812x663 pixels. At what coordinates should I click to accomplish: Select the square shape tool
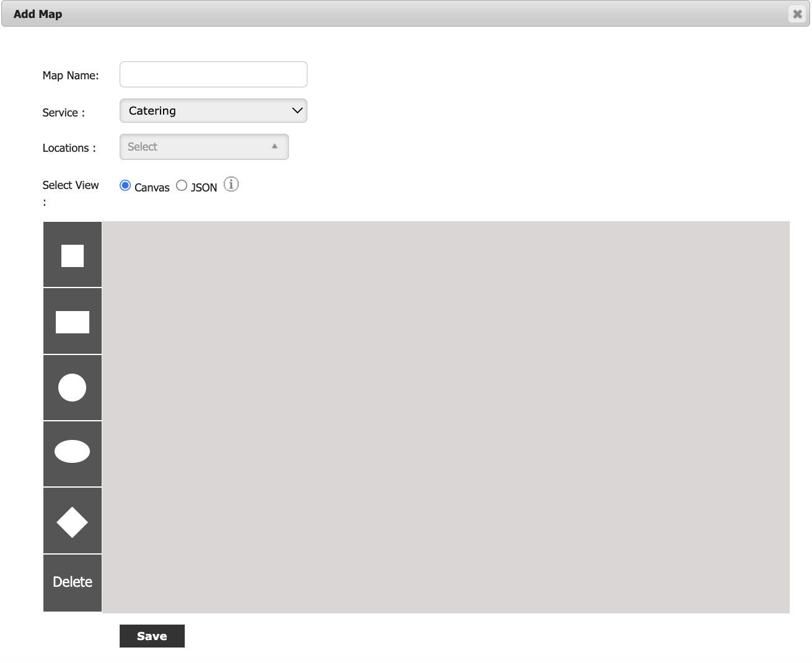[x=73, y=255]
